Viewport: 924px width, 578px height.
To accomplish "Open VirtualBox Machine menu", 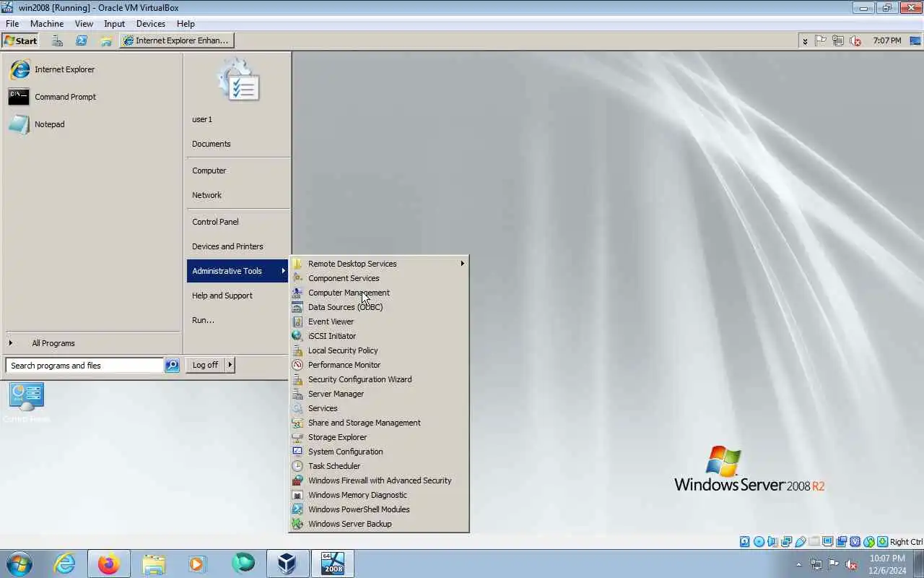I will (x=47, y=24).
